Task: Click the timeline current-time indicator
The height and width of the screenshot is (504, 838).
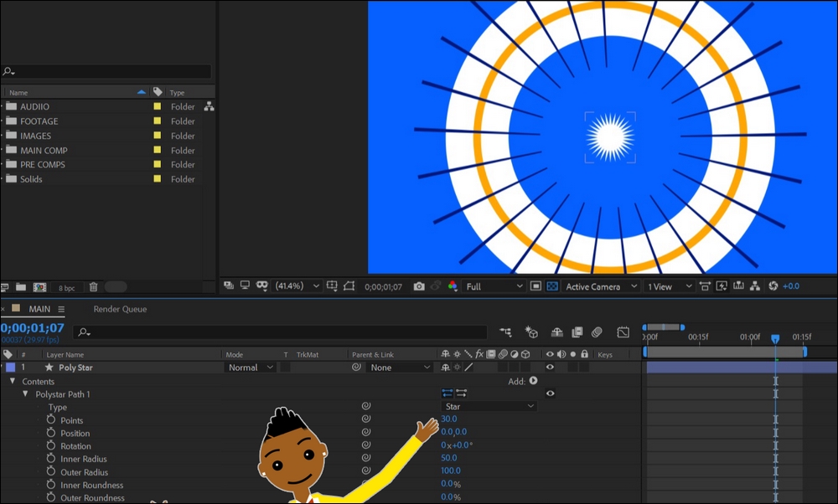Action: tap(775, 338)
